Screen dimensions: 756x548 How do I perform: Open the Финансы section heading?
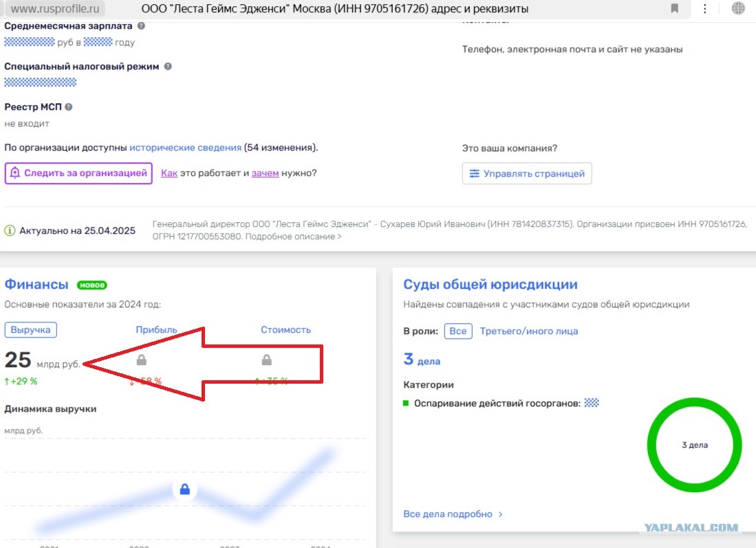coord(36,285)
